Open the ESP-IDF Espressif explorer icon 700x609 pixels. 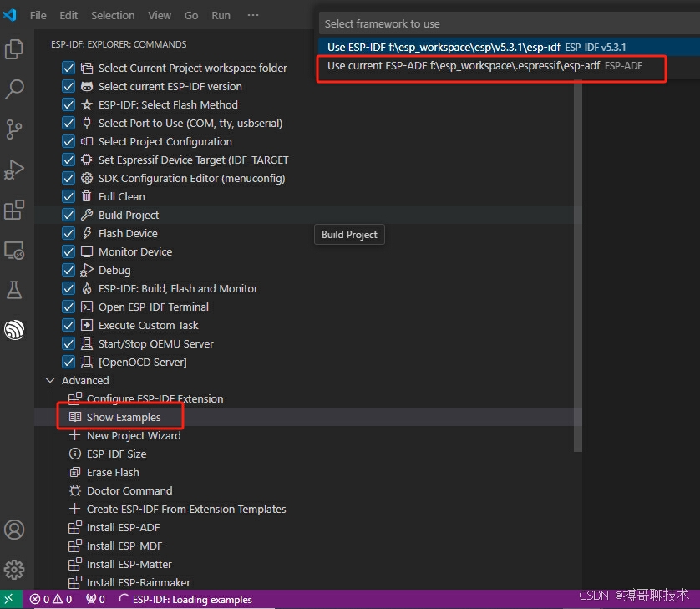[x=14, y=330]
